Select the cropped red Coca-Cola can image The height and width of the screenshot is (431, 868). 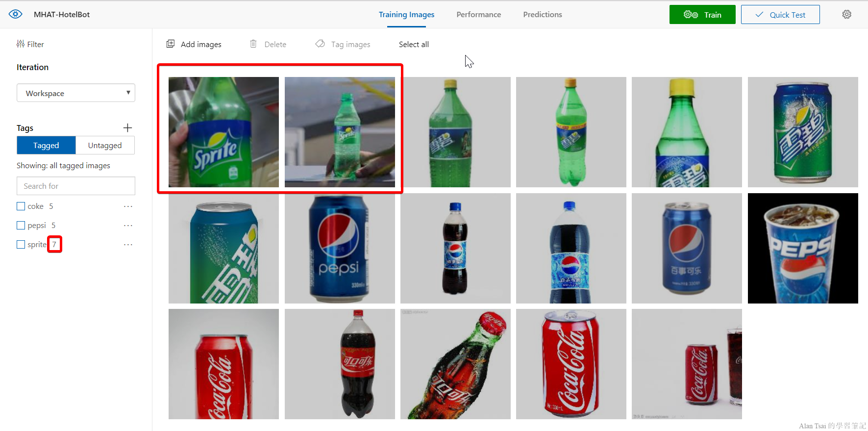tap(223, 364)
